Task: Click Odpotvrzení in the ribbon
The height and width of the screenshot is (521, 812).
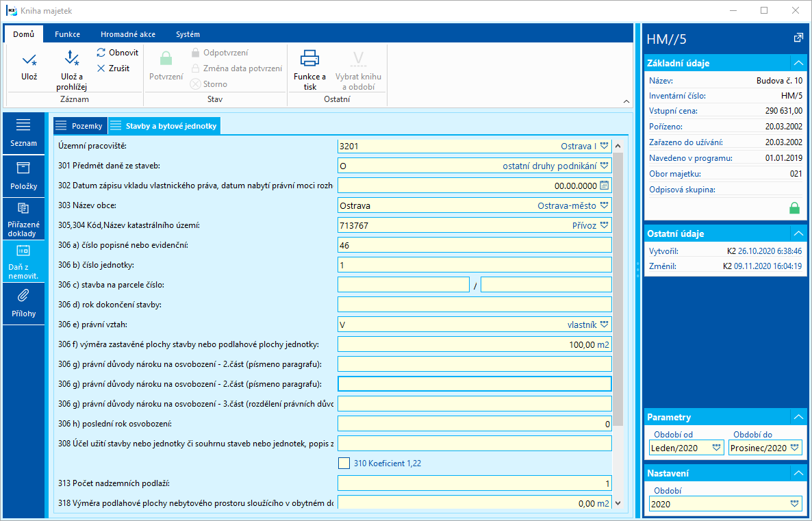Action: [220, 52]
